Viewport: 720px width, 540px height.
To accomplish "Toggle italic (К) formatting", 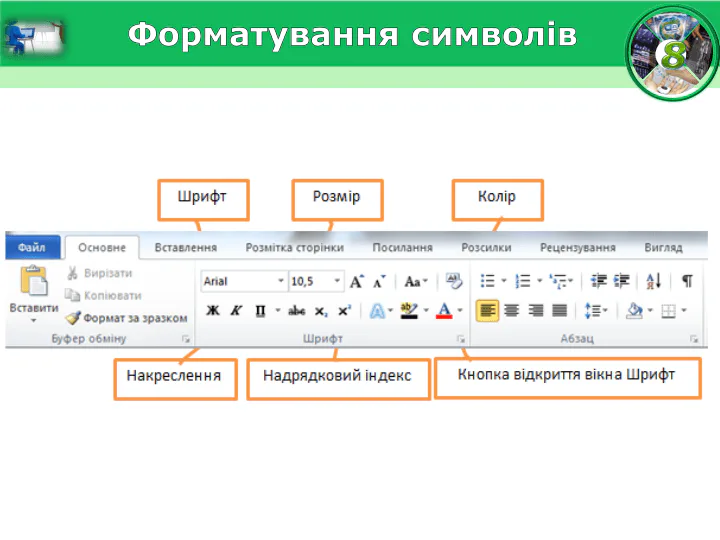I will [236, 311].
